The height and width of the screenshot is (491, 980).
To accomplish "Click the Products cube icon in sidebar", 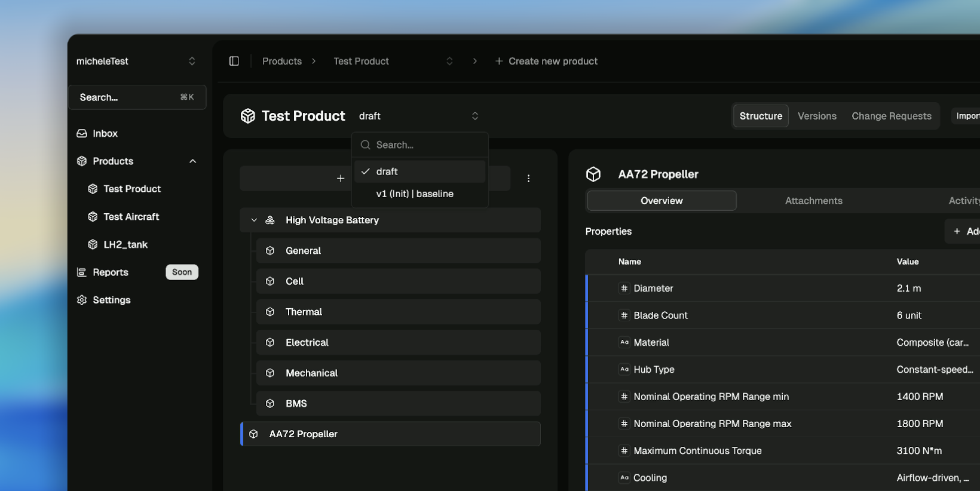I will [82, 161].
